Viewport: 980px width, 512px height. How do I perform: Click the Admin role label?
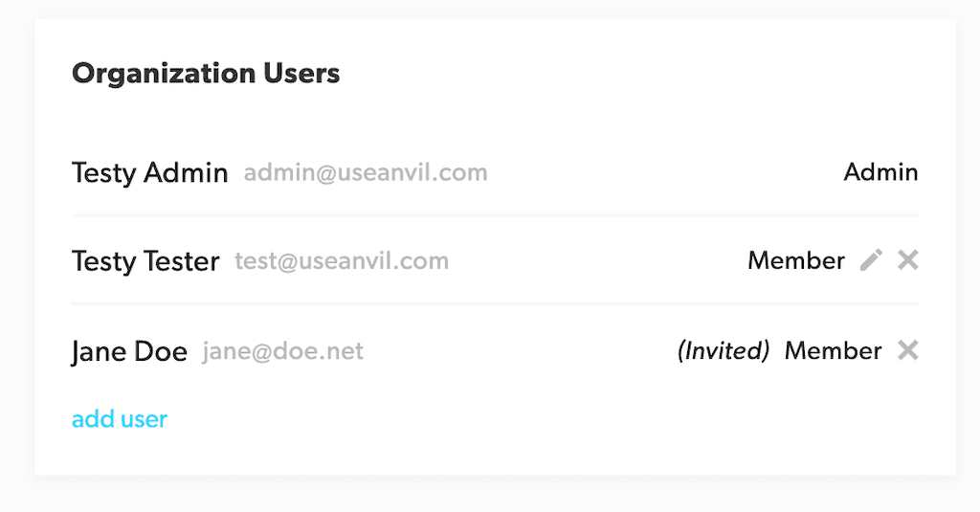tap(880, 173)
